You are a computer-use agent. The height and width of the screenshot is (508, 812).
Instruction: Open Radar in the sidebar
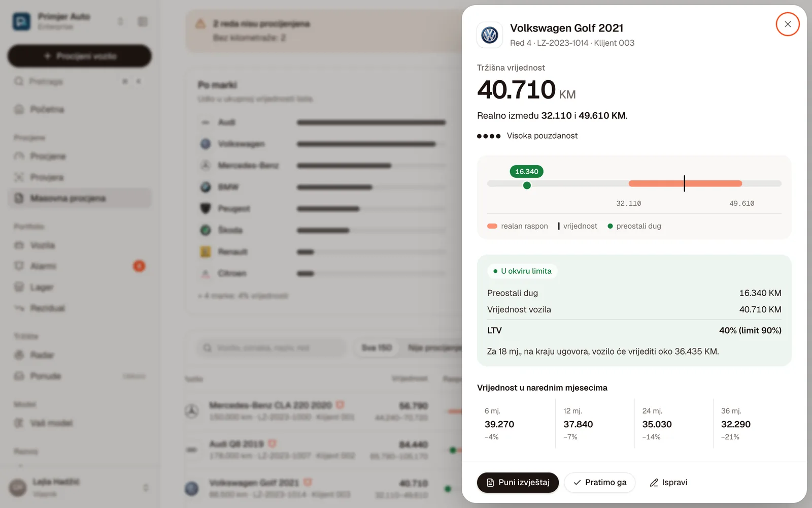[x=80, y=355]
